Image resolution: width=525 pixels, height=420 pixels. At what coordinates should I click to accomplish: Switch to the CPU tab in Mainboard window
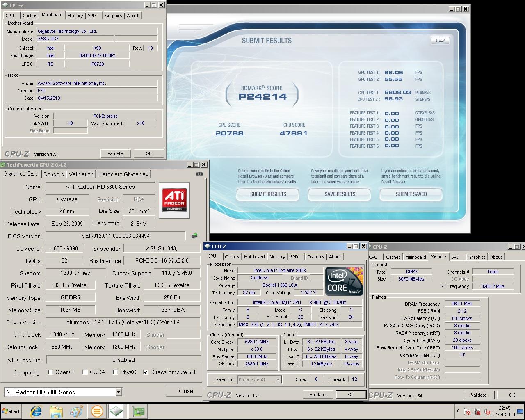(10, 16)
